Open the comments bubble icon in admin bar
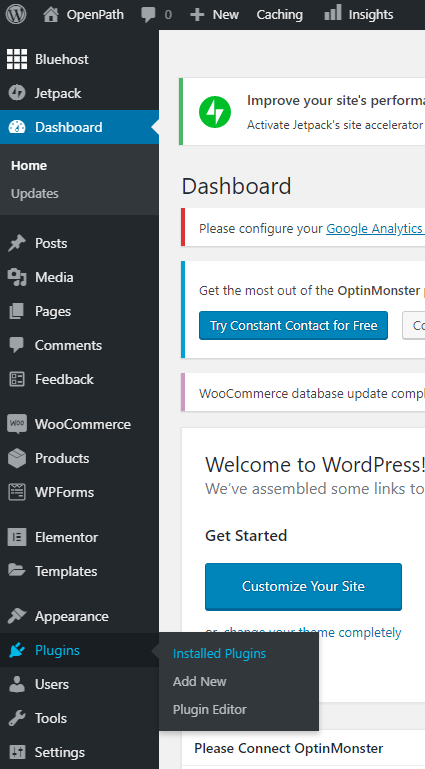 148,15
